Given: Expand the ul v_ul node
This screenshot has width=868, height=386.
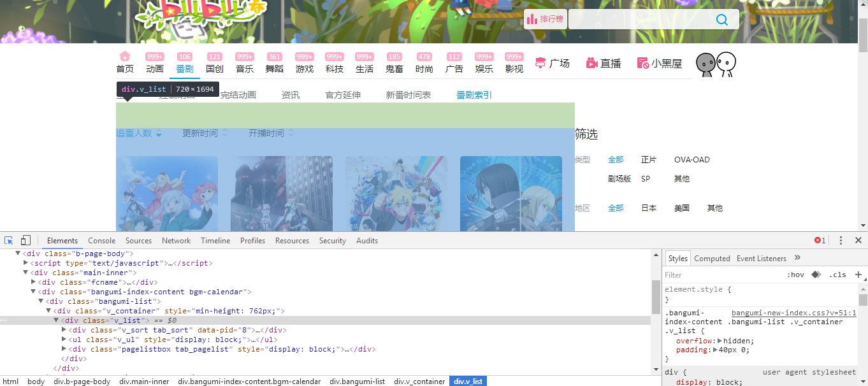Looking at the screenshot, I should coord(64,340).
